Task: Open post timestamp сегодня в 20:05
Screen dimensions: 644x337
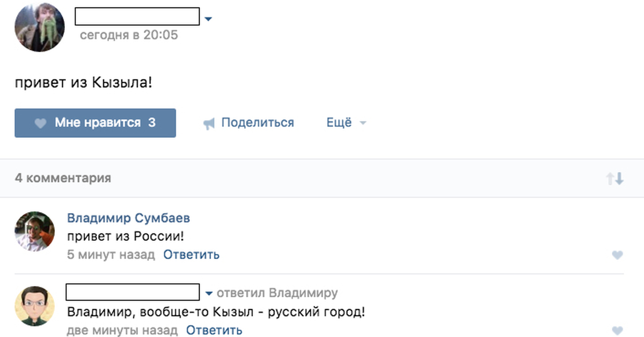Action: pyautogui.click(x=129, y=35)
